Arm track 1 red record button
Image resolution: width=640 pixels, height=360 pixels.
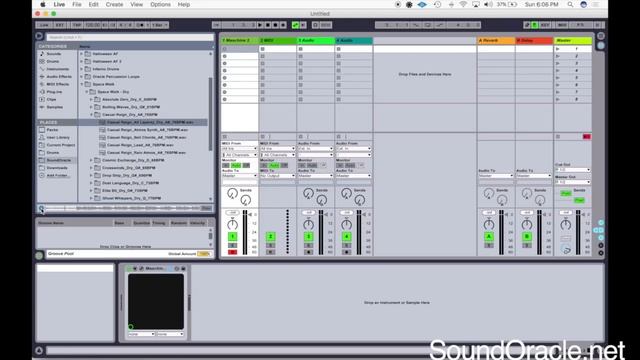click(232, 252)
